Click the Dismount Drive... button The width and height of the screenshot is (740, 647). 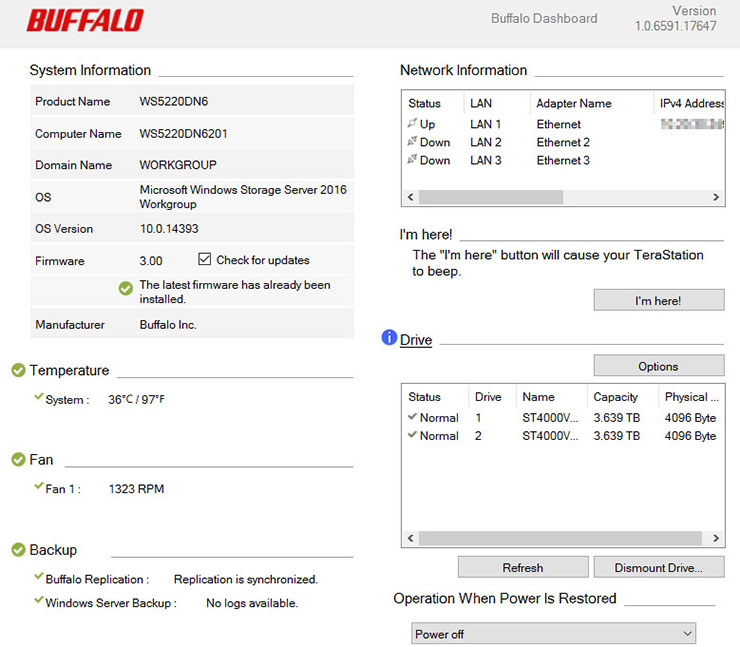tap(658, 567)
